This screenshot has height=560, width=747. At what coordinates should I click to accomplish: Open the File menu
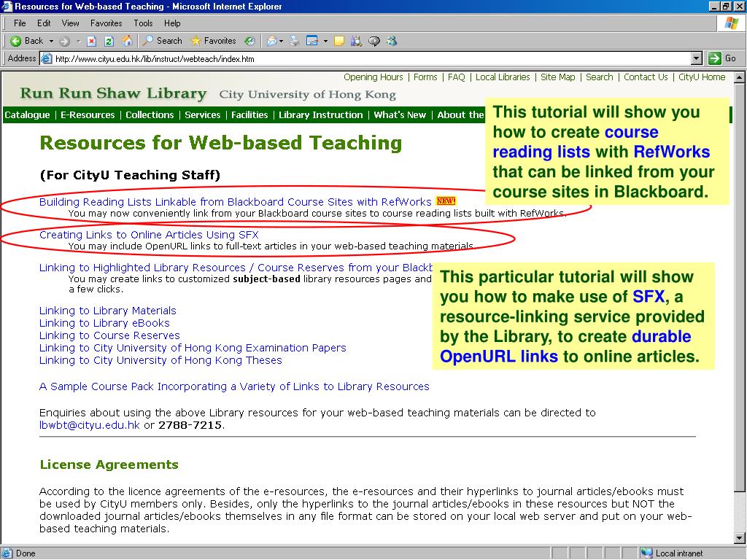(20, 23)
